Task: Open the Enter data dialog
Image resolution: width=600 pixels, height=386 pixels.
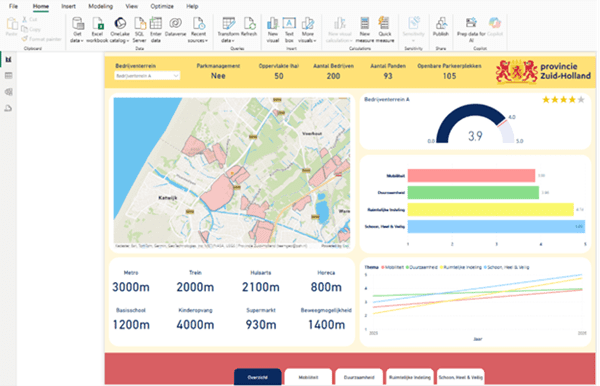Action: [156, 29]
